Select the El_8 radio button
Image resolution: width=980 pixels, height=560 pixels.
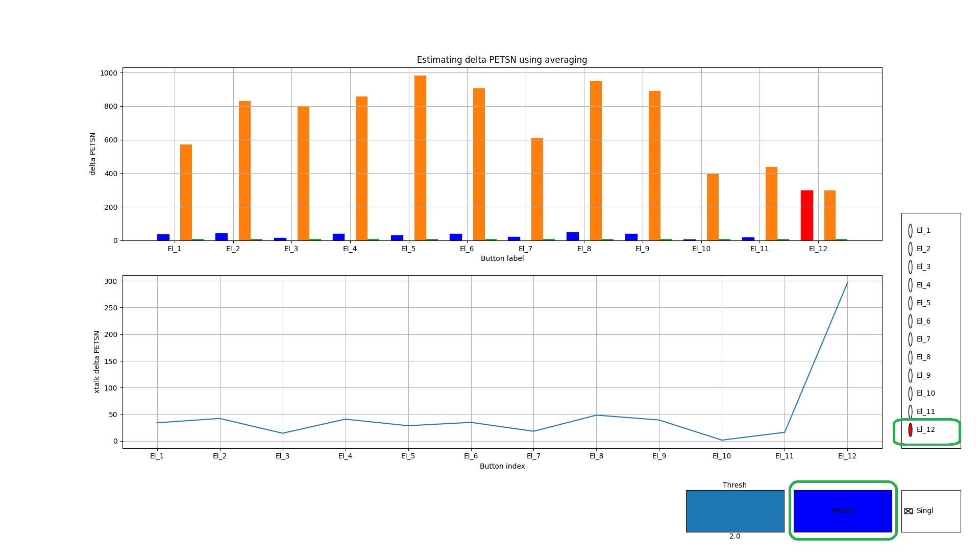[x=910, y=357]
